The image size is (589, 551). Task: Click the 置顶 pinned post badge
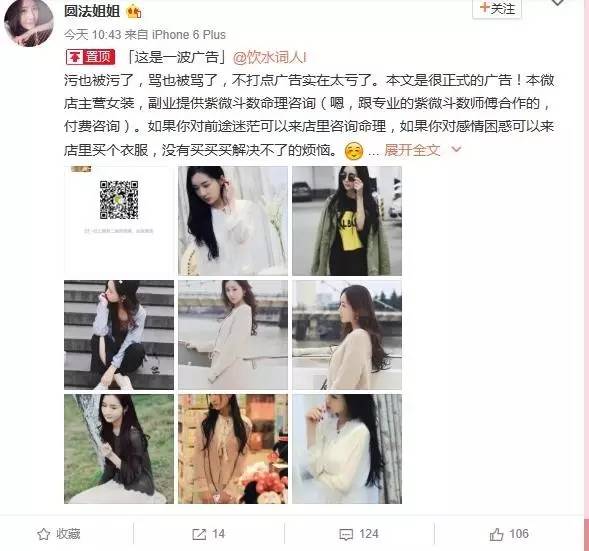[x=91, y=57]
